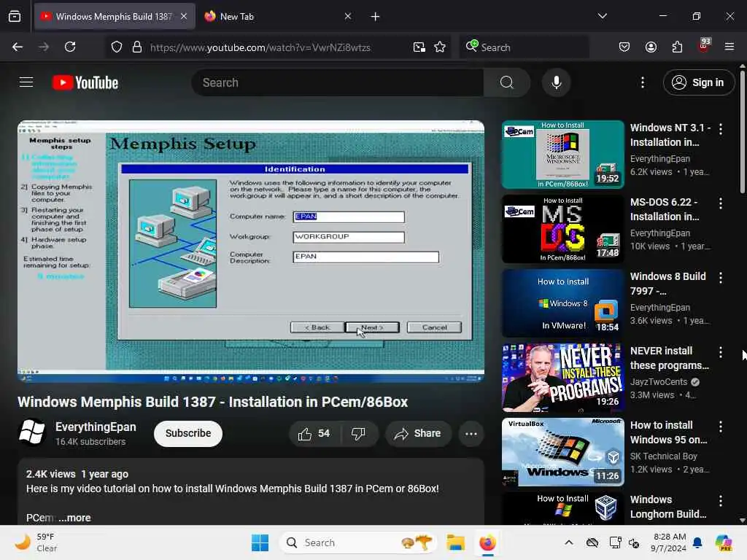Open Windows 8 in VMware thumbnail

tap(562, 303)
